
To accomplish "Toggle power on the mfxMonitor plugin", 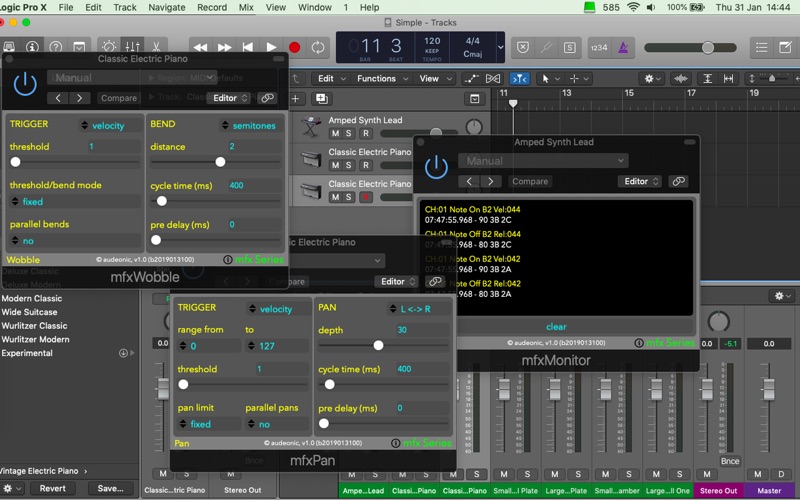I will pyautogui.click(x=436, y=167).
